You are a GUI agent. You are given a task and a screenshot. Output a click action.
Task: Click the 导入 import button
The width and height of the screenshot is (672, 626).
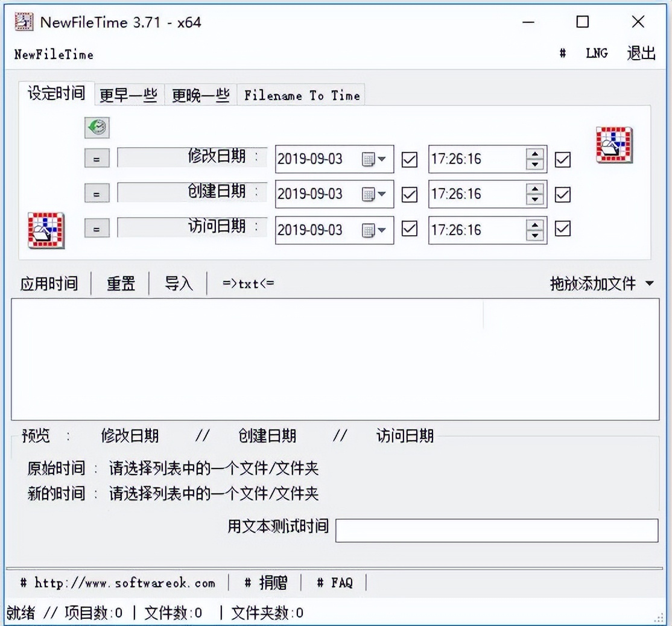(x=179, y=283)
